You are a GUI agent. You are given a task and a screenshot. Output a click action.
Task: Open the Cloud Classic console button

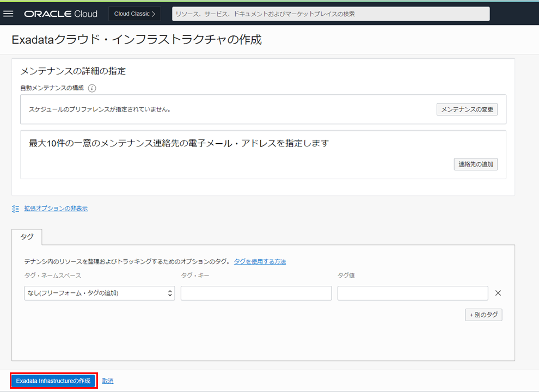coord(134,14)
